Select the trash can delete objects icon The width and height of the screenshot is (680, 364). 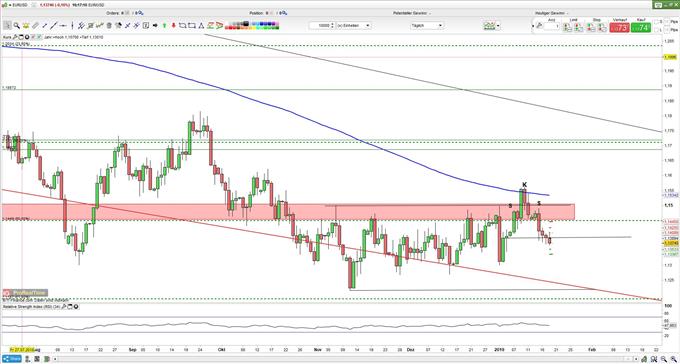109,26
